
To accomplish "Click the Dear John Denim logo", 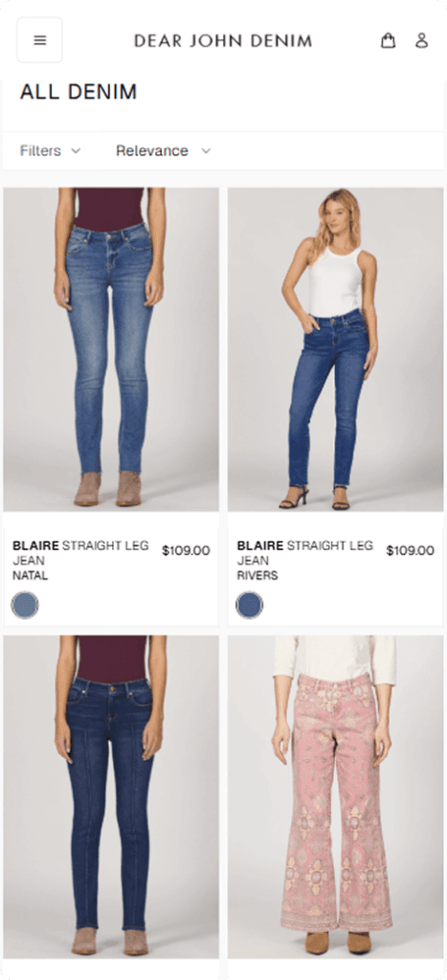I will (x=223, y=41).
